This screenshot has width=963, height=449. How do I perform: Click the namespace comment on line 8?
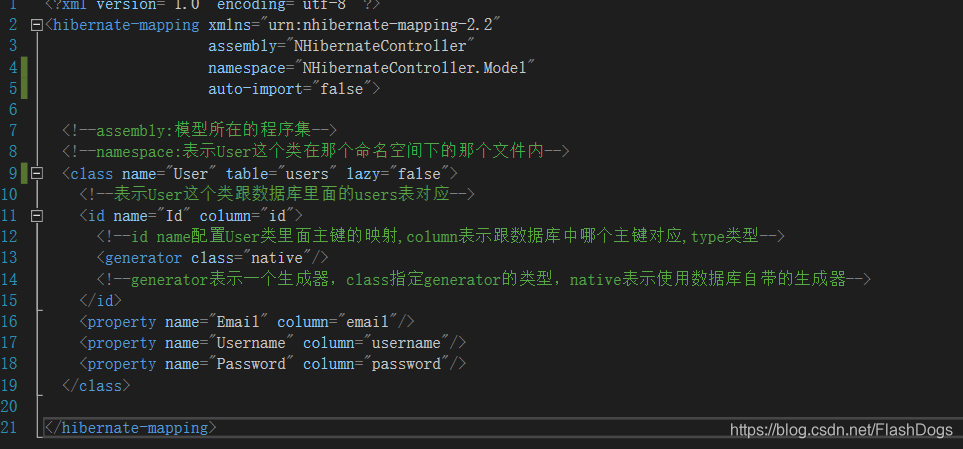coord(316,152)
